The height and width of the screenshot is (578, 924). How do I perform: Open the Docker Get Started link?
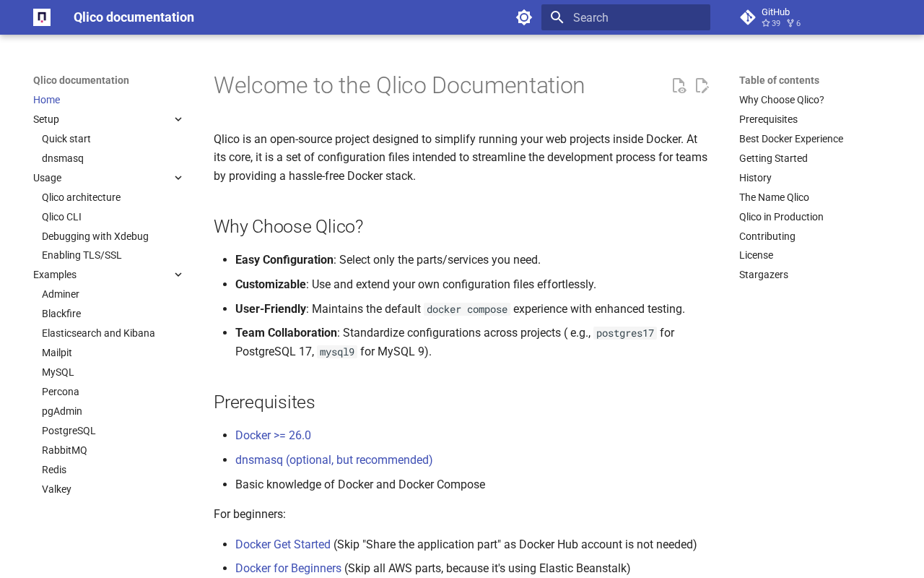coord(283,545)
